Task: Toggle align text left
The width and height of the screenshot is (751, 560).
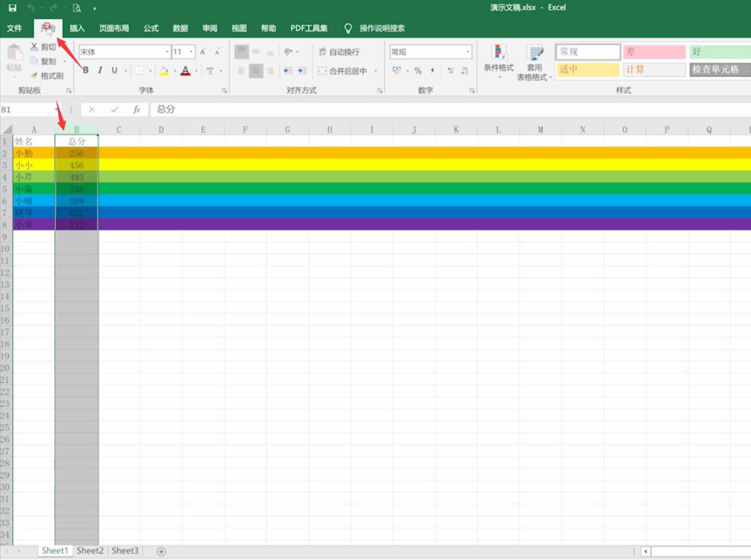Action: click(241, 70)
